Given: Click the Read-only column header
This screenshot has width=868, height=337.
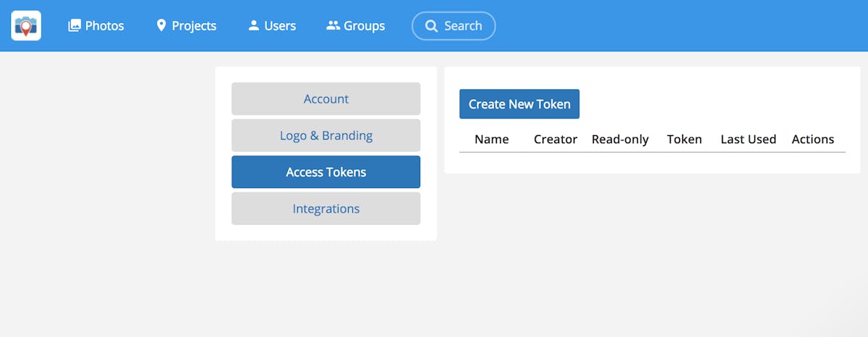Looking at the screenshot, I should [620, 140].
